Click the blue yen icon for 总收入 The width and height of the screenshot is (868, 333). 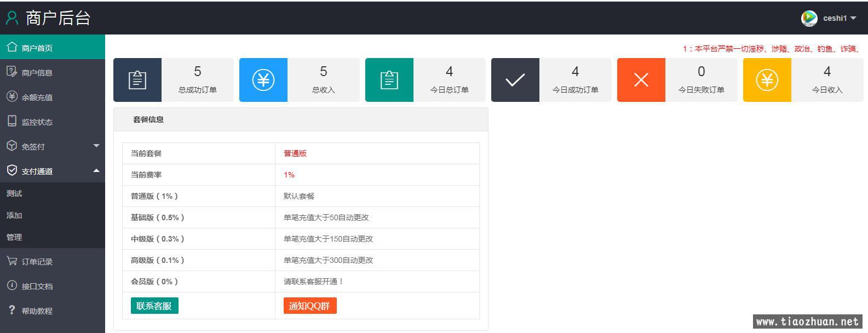tap(263, 80)
